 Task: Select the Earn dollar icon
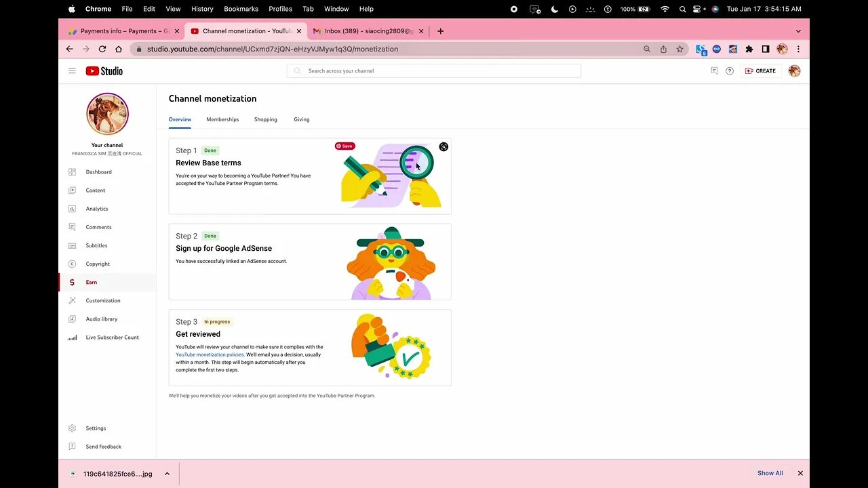72,282
